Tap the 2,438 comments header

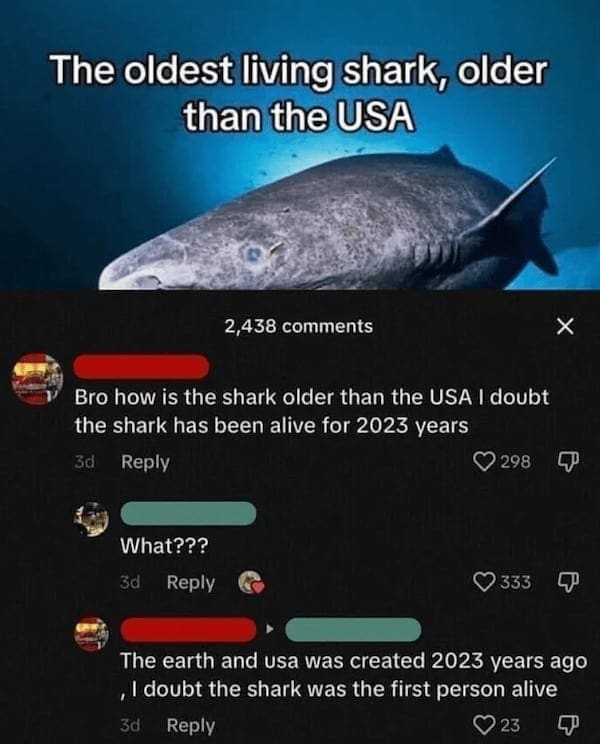(x=299, y=326)
